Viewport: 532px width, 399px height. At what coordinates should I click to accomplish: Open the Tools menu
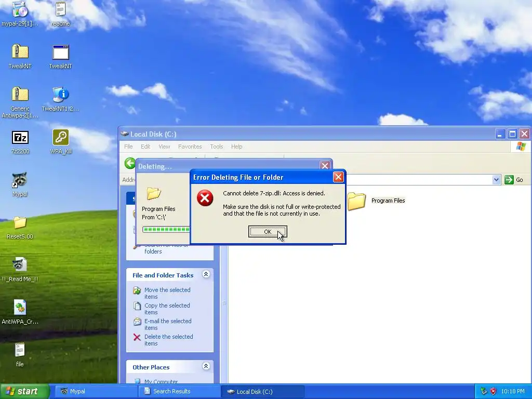pyautogui.click(x=217, y=147)
